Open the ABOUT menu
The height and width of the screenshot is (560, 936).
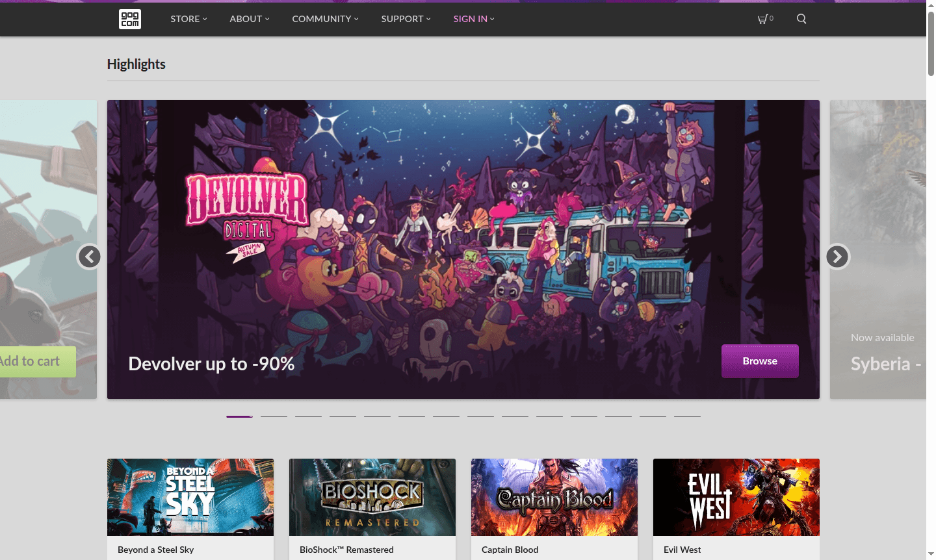248,19
